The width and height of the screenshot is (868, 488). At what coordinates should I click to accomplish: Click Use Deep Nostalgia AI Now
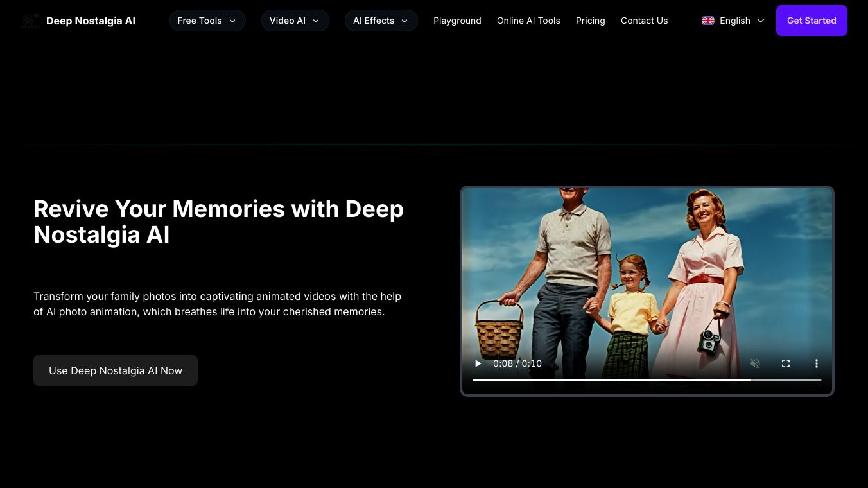(116, 370)
